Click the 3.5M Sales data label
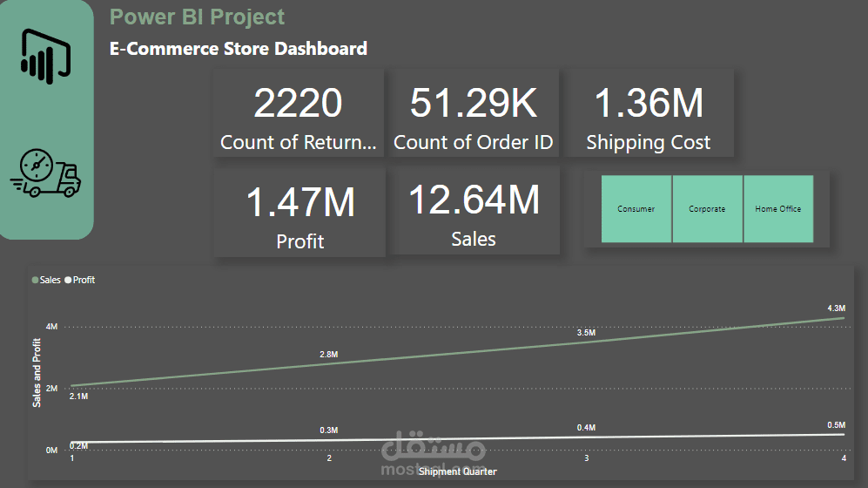The image size is (868, 488). pos(586,333)
